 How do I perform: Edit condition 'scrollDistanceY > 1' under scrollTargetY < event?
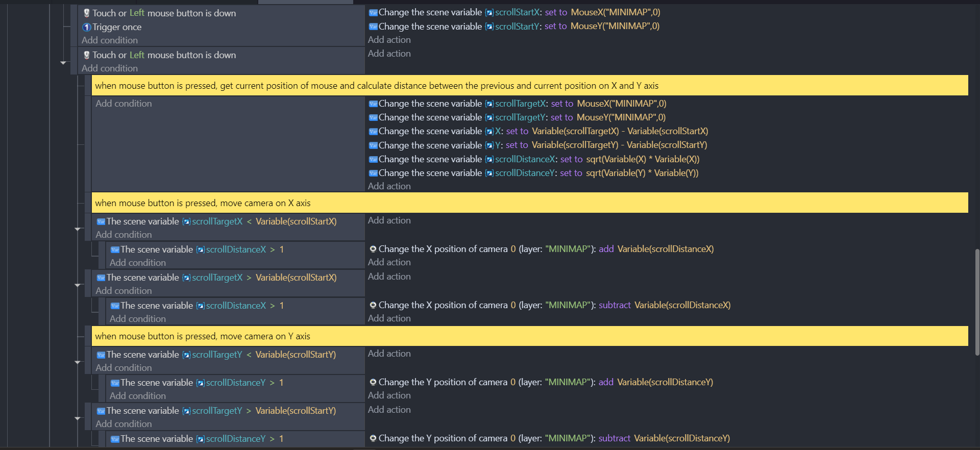click(197, 383)
